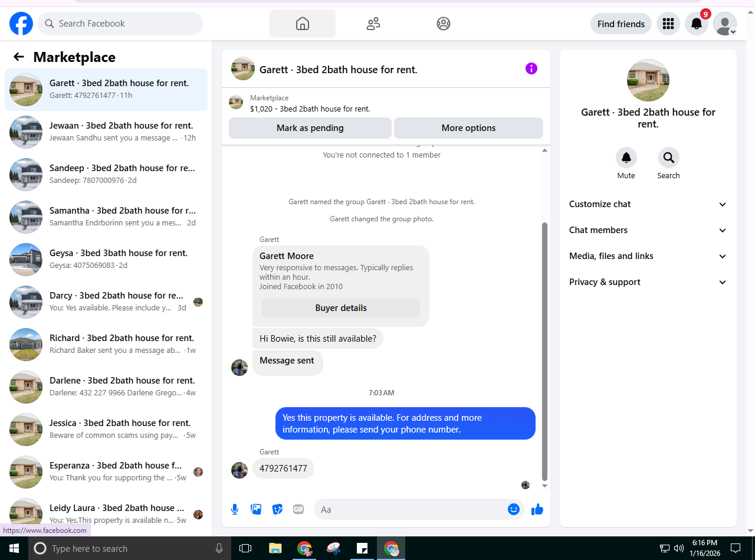755x560 pixels.
Task: Open notifications bell with 9 badge
Action: tap(697, 24)
